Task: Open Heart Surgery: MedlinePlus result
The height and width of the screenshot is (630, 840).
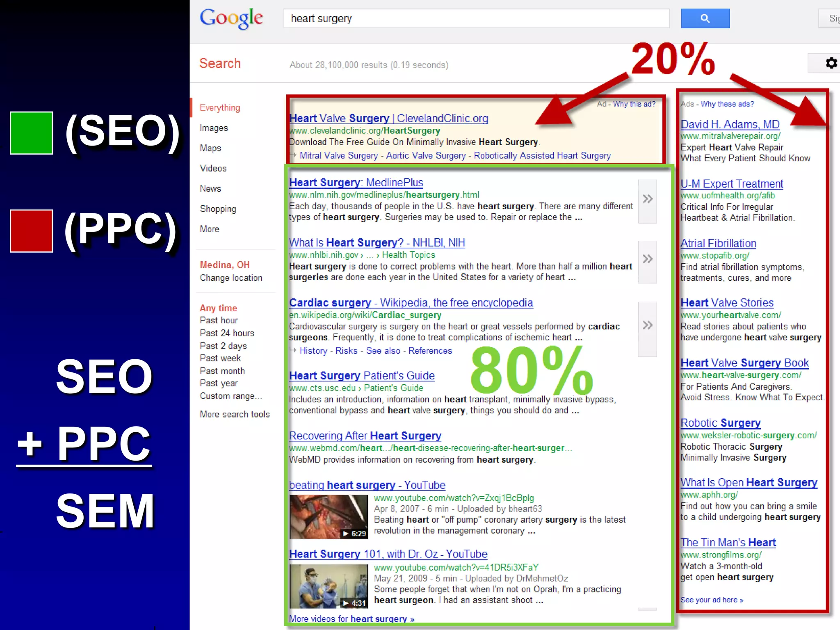Action: point(356,183)
